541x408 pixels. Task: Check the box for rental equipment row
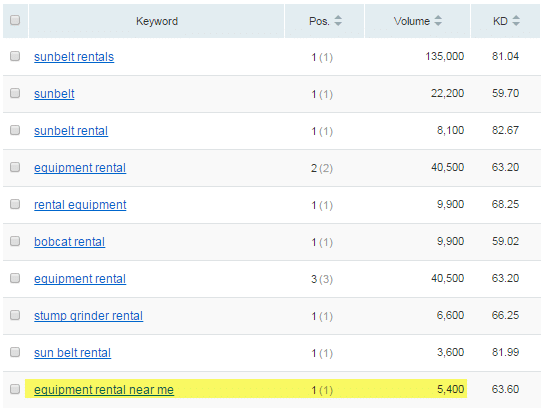(15, 204)
